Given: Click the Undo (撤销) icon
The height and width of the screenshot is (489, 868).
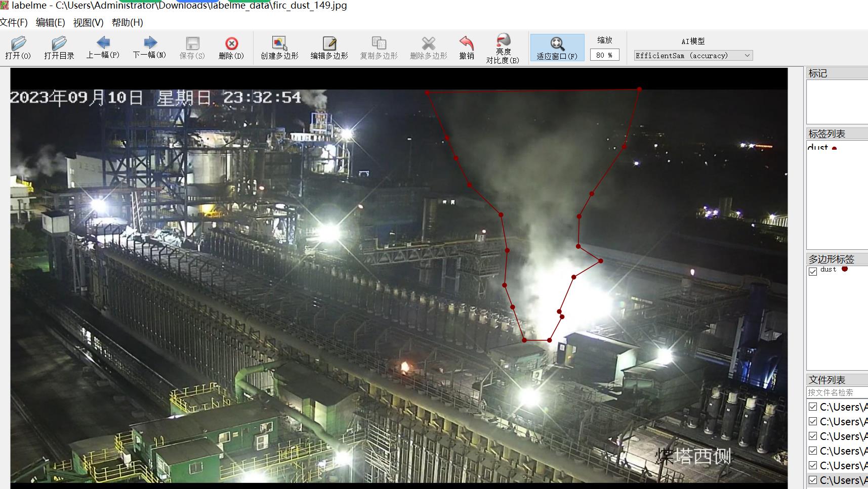Looking at the screenshot, I should click(x=466, y=48).
